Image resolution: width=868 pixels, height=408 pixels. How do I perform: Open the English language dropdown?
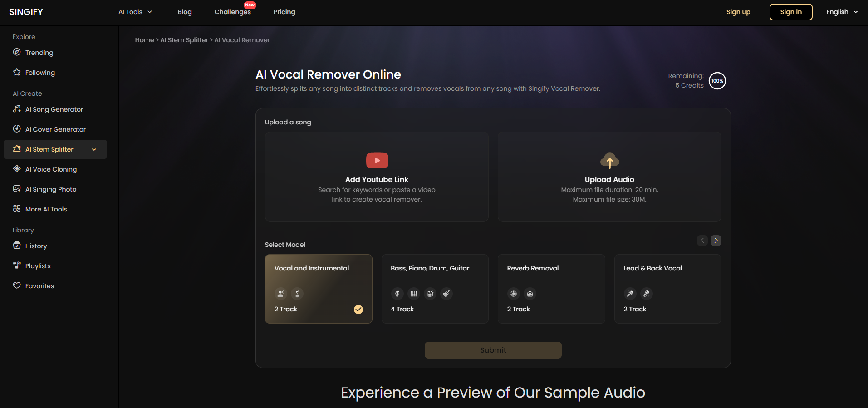point(842,12)
